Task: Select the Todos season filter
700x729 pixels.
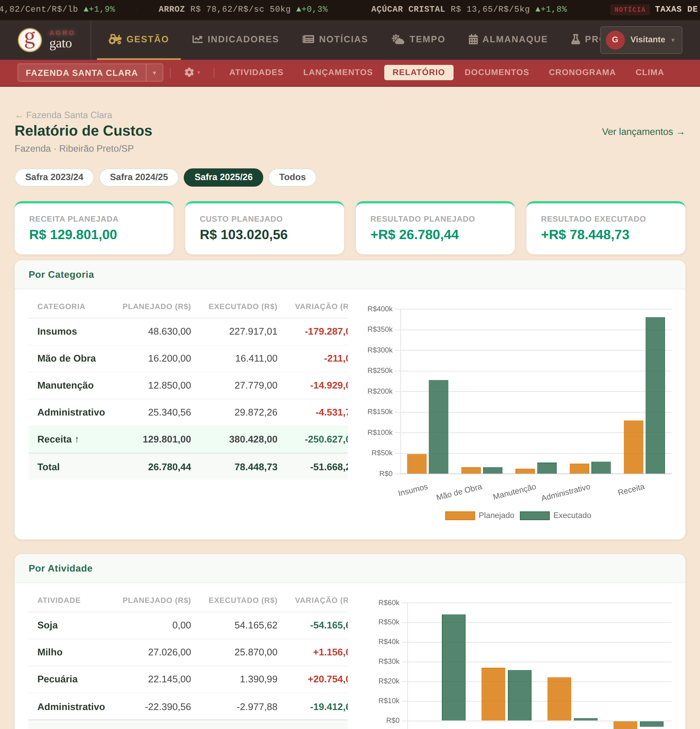Action: point(292,177)
